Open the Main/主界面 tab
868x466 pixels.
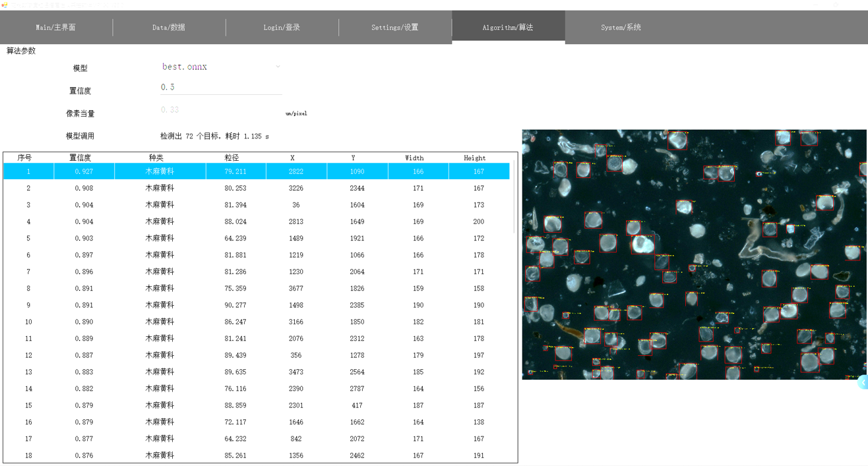pos(56,28)
